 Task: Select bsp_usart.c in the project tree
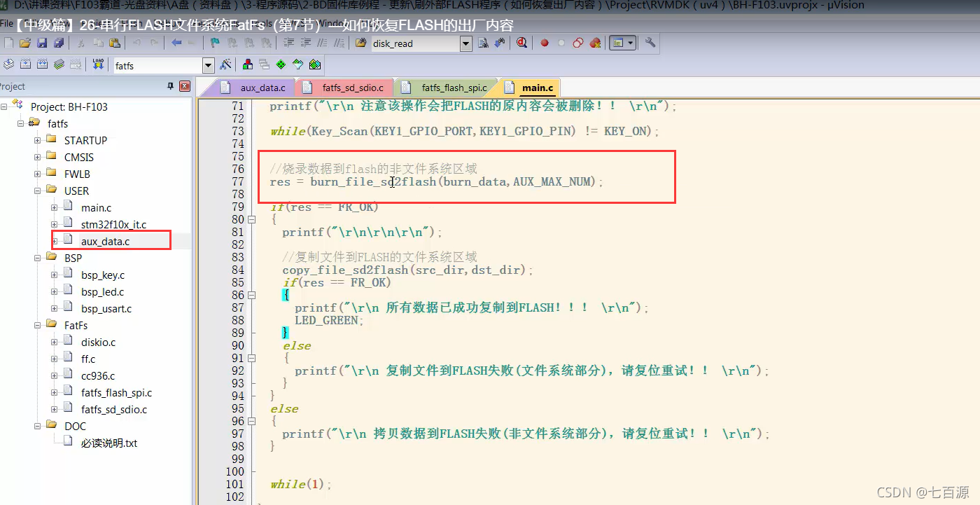(x=106, y=309)
